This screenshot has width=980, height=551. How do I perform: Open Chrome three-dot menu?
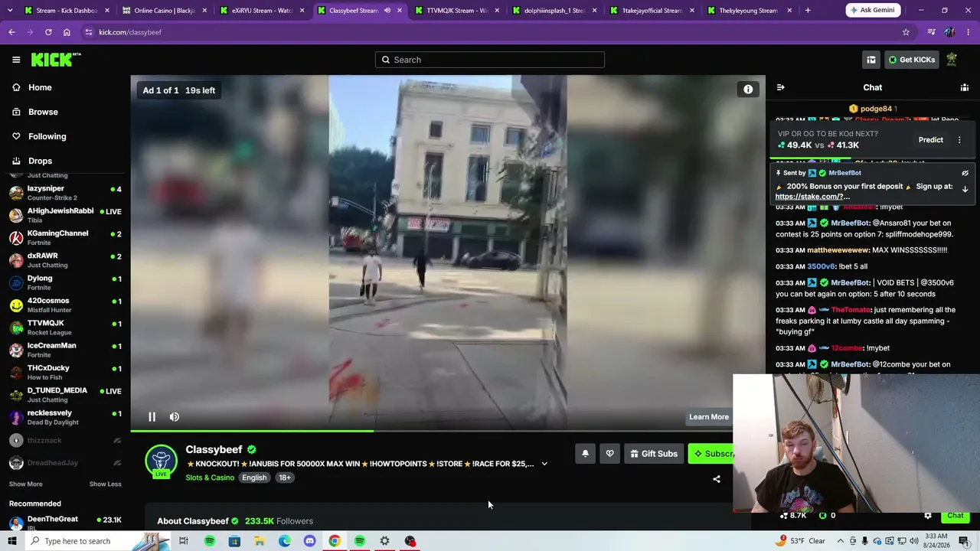click(969, 32)
